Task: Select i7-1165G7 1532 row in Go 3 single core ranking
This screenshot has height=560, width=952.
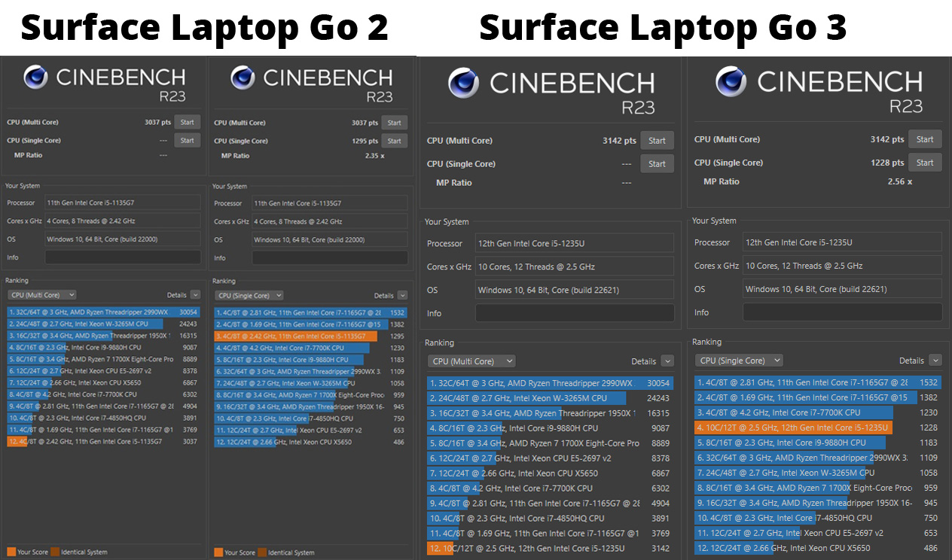Action: pos(818,382)
